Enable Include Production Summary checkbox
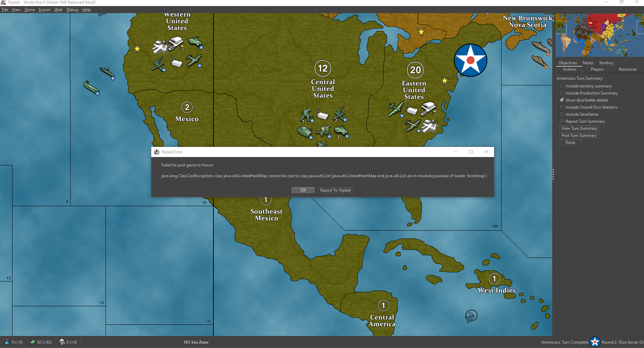 tap(562, 93)
